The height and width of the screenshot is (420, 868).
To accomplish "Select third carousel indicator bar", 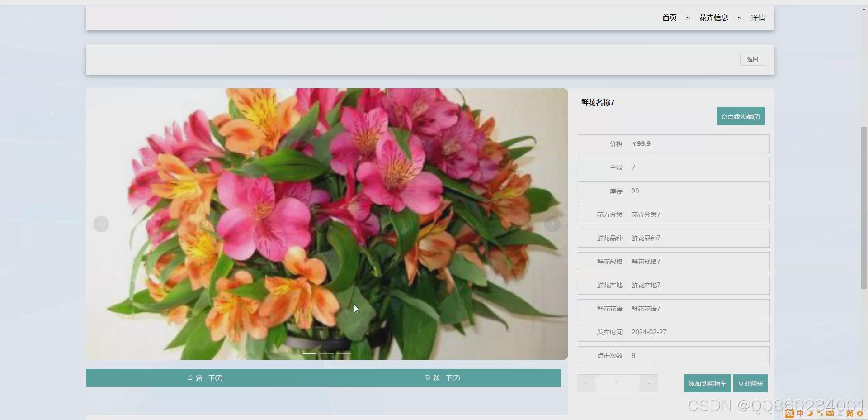I will 343,353.
